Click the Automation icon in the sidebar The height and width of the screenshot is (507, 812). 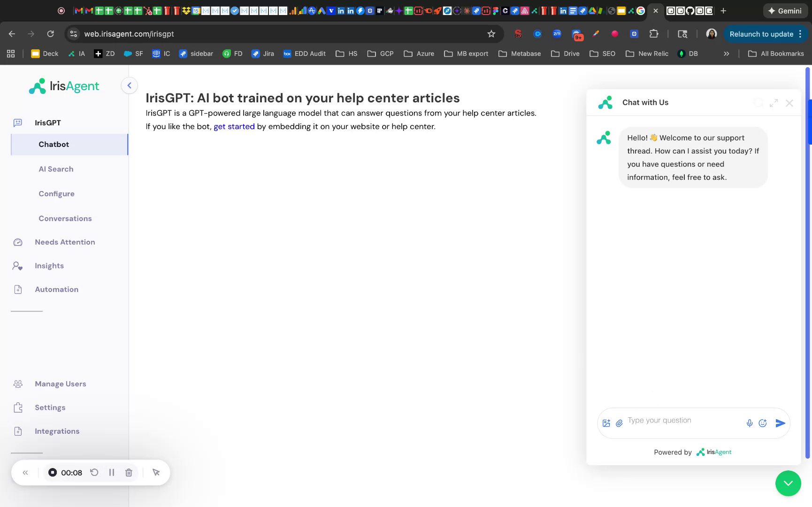coord(18,289)
